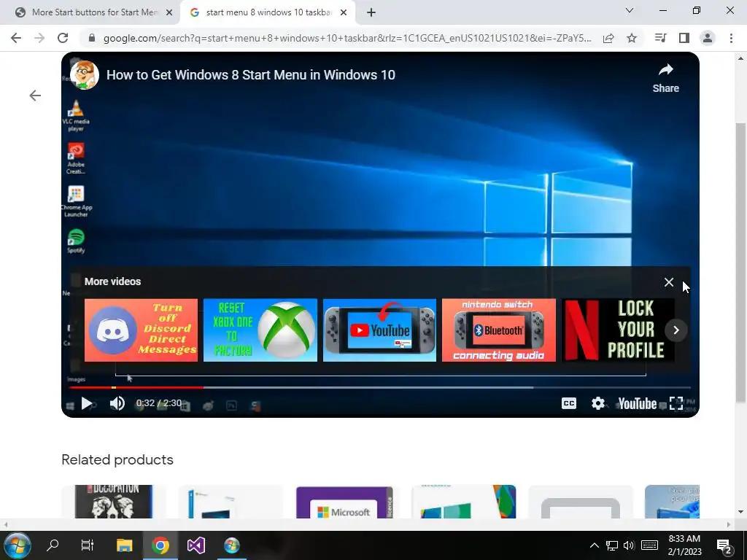Reload the current page
Image resolution: width=747 pixels, height=560 pixels.
(x=63, y=38)
